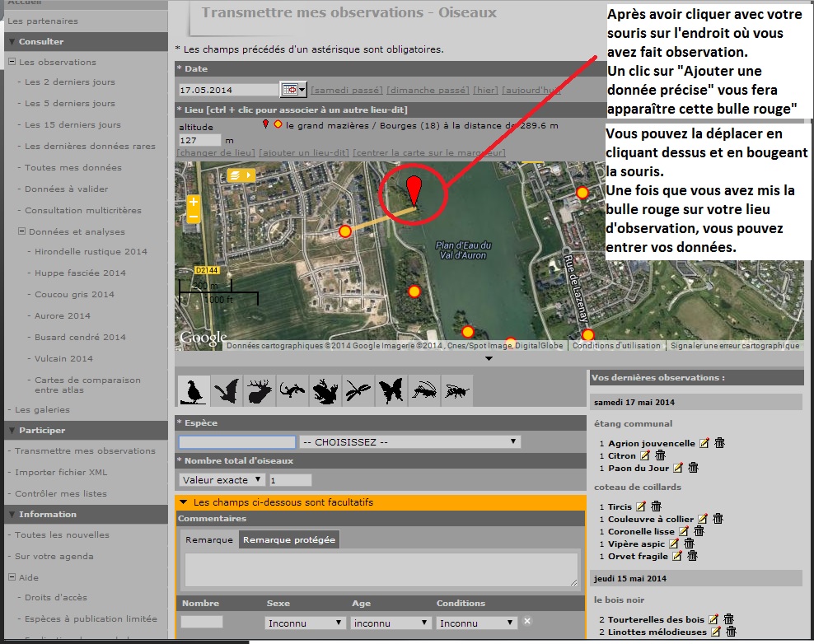This screenshot has height=644, width=814.
Task: Edit the Tourterelles des bois observation
Action: coord(713,619)
